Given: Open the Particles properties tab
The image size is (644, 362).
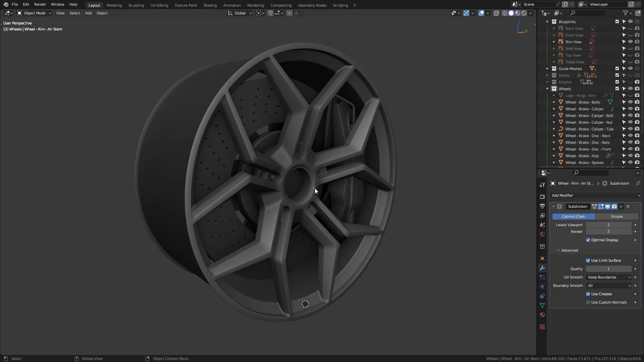Looking at the screenshot, I should click(x=542, y=277).
